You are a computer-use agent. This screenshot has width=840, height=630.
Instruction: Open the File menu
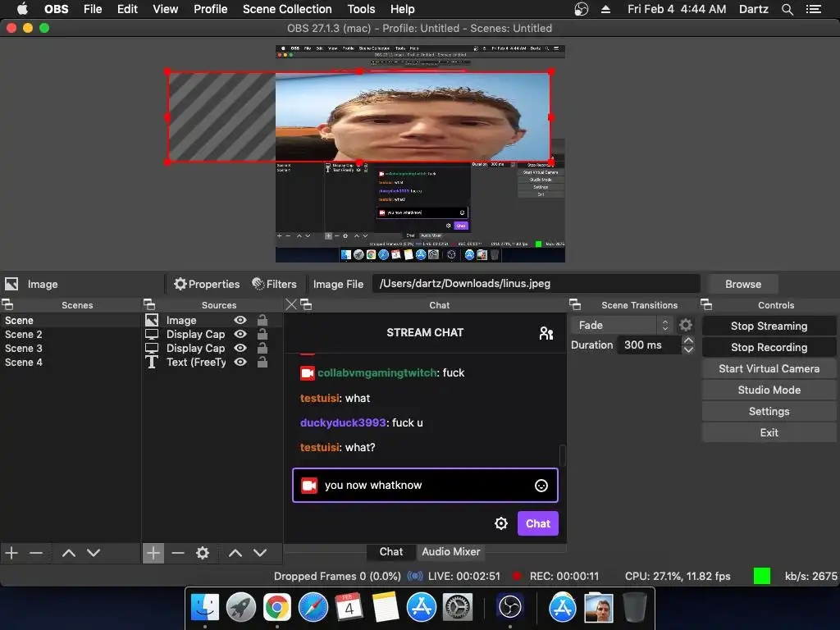[x=93, y=9]
